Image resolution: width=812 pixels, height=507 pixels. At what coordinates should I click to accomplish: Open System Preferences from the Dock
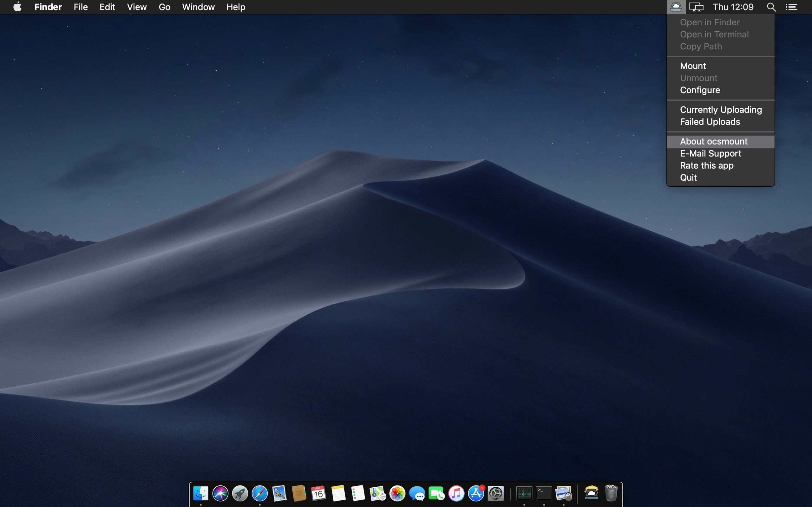tap(496, 493)
